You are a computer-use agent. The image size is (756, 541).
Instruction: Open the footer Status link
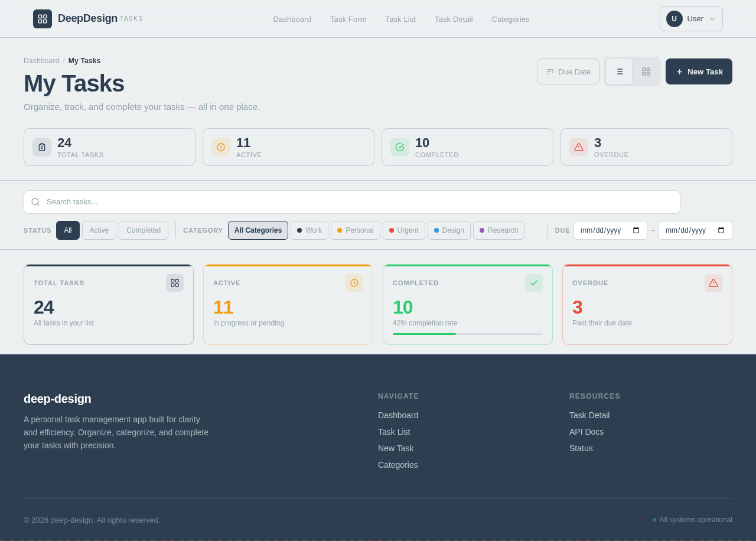pyautogui.click(x=581, y=448)
